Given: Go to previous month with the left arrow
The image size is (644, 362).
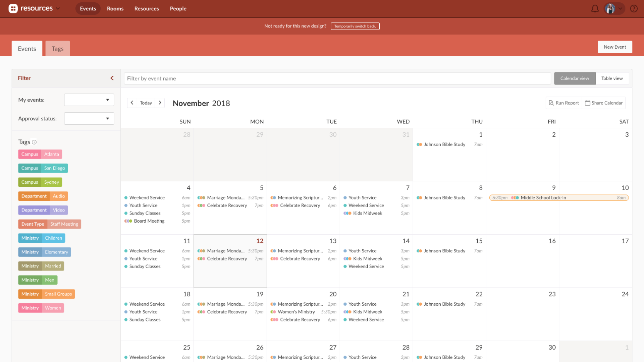Looking at the screenshot, I should (x=132, y=103).
